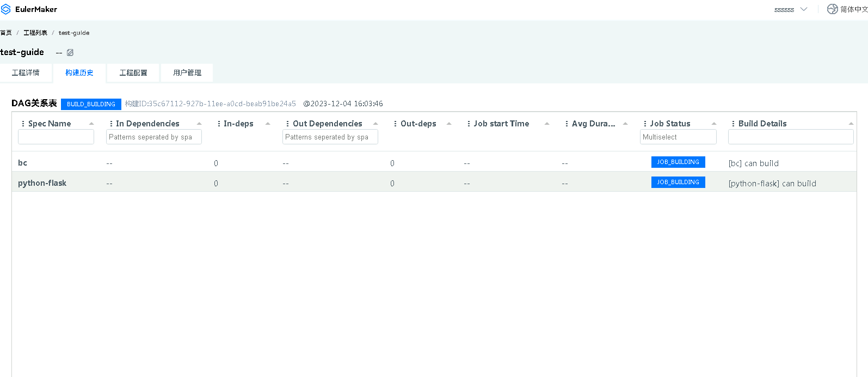Open the Job Status Multiselect filter
868x377 pixels.
[x=678, y=137]
